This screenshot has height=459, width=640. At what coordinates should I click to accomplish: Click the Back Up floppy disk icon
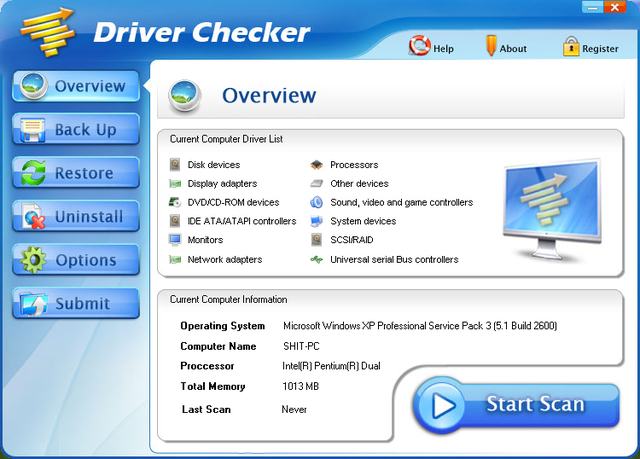(33, 129)
